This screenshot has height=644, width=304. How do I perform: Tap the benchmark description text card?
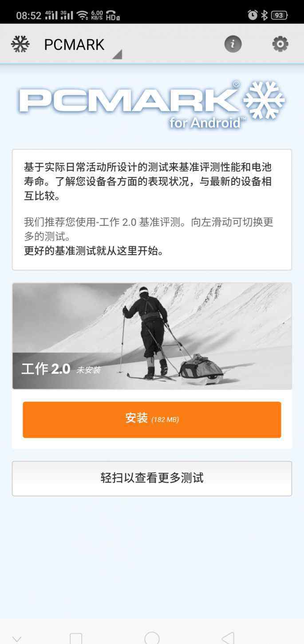(152, 210)
